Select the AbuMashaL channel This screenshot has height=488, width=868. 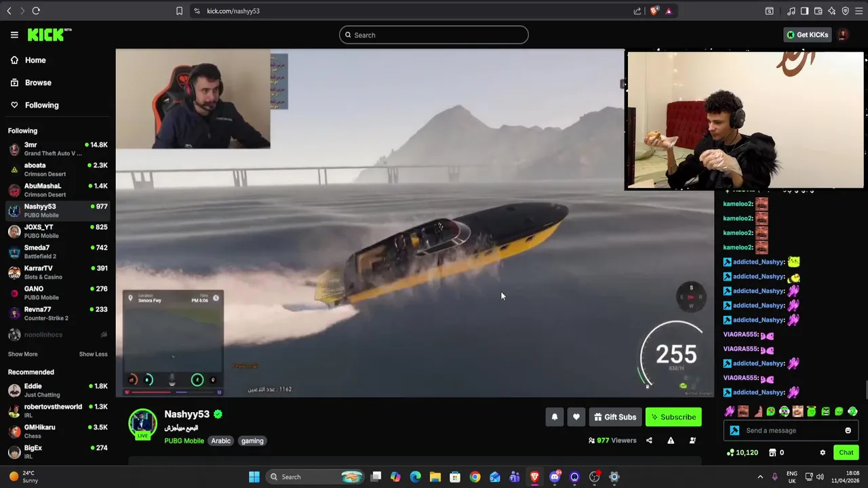pyautogui.click(x=57, y=190)
